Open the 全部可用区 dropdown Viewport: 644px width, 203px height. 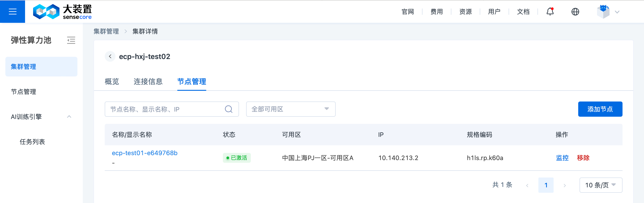pyautogui.click(x=291, y=109)
